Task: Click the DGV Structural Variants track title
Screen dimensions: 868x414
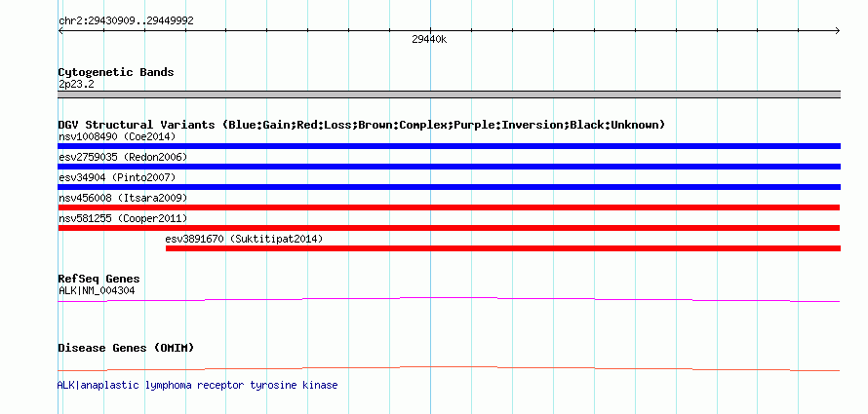Action: (361, 125)
